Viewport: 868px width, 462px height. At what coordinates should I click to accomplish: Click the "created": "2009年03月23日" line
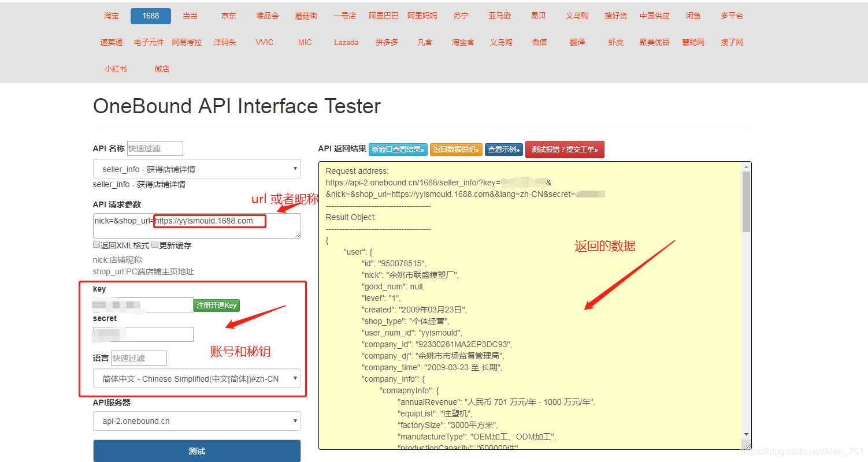pos(414,310)
